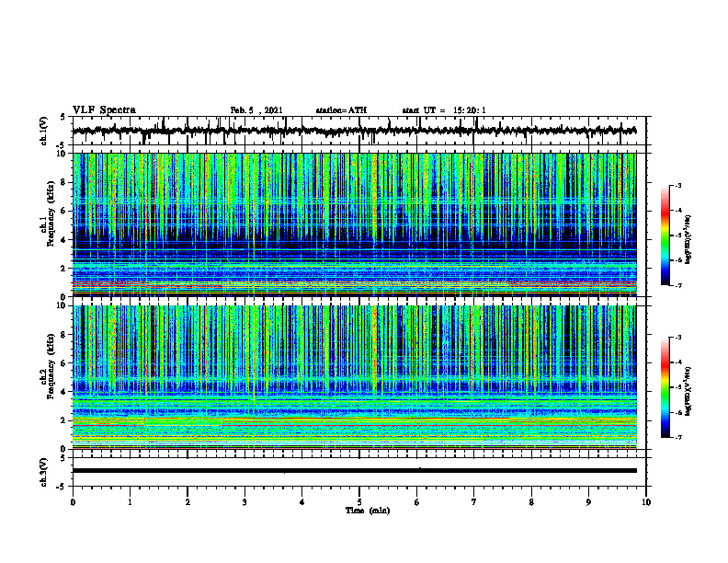Click the ch.1 frequency axis "4" tick label

[x=64, y=239]
